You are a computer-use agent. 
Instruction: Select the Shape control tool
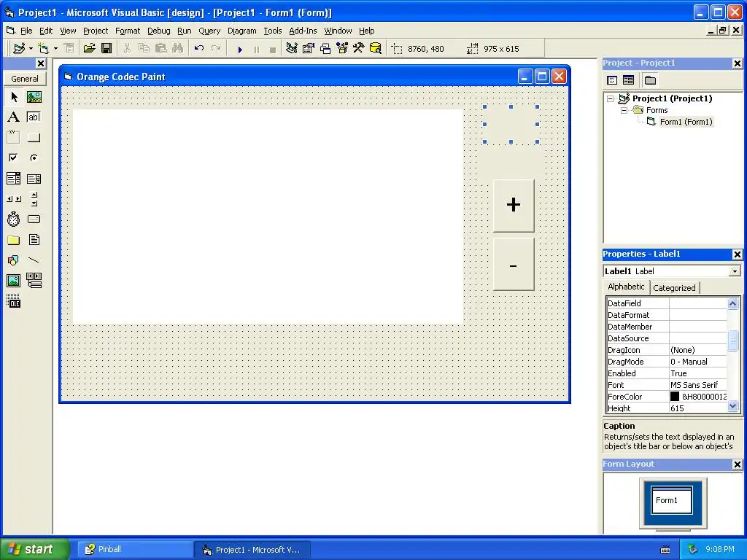pyautogui.click(x=14, y=260)
